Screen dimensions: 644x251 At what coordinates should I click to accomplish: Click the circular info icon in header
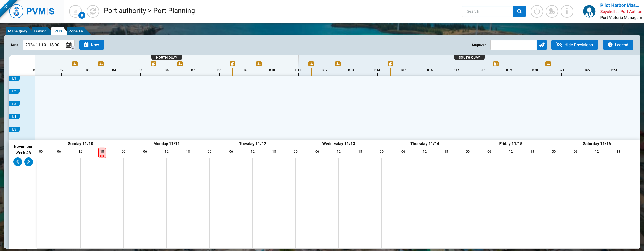pyautogui.click(x=567, y=11)
